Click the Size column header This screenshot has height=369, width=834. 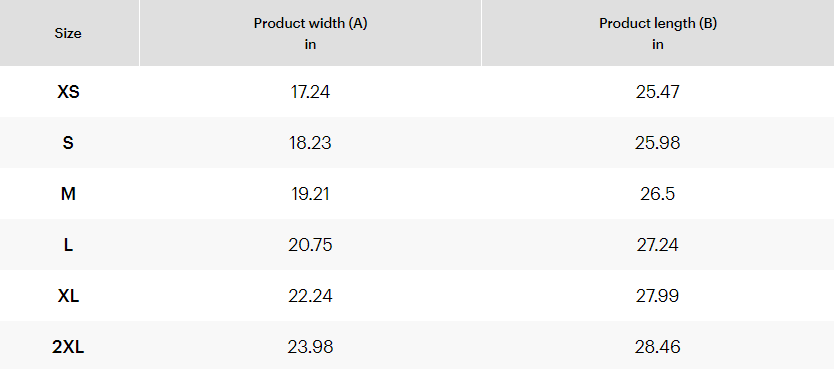[x=68, y=33]
